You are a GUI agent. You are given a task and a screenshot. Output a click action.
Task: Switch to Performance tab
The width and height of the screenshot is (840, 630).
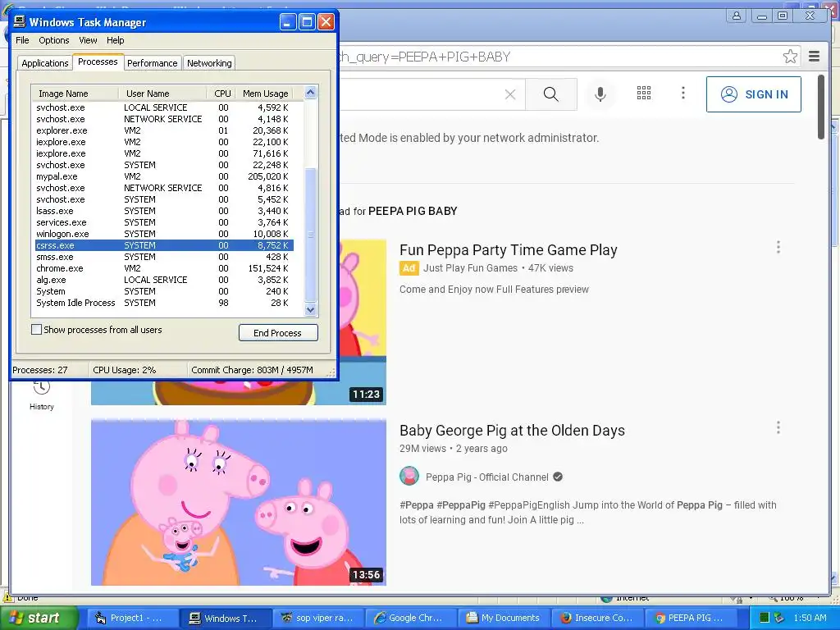pos(152,62)
